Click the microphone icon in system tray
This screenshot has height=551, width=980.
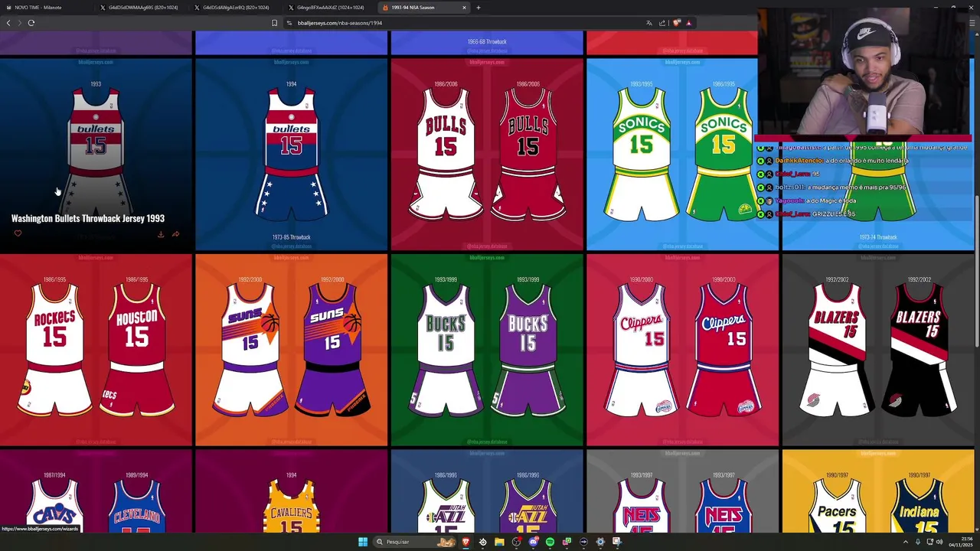tap(918, 542)
